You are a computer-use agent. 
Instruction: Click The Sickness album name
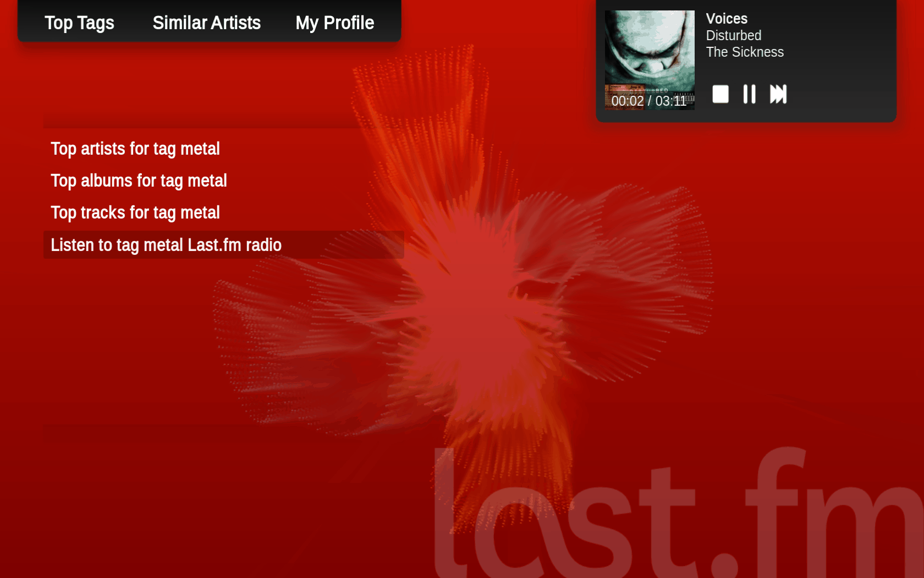point(745,52)
